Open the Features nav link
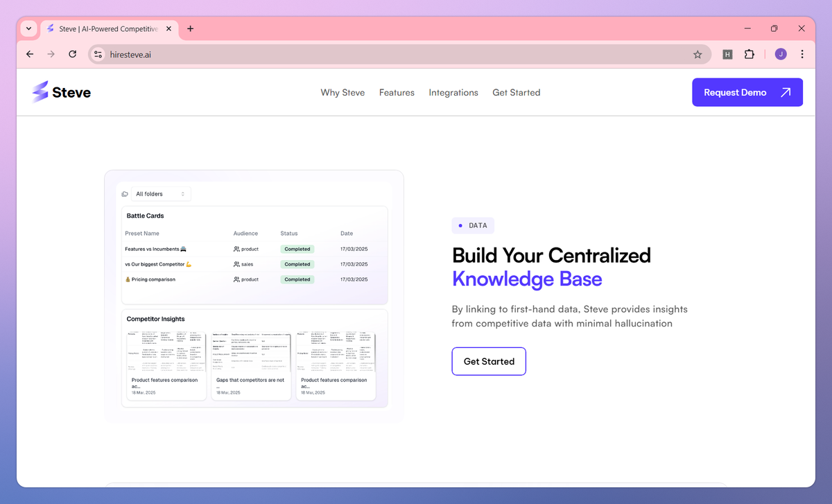 [x=397, y=92]
